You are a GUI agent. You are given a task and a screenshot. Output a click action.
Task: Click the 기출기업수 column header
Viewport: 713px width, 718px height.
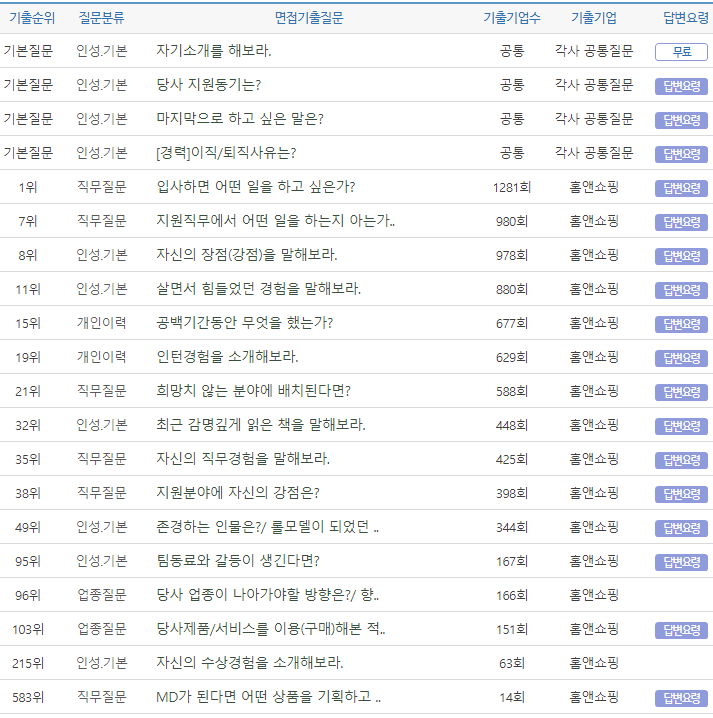(512, 17)
